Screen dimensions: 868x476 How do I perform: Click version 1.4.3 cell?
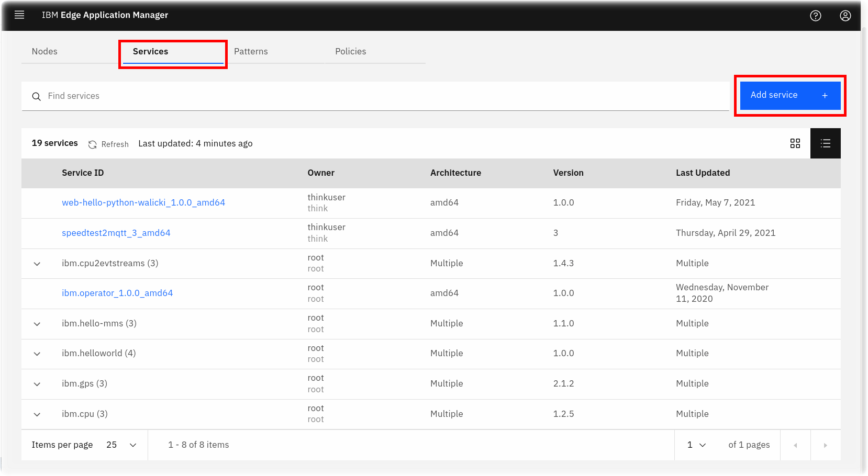563,263
